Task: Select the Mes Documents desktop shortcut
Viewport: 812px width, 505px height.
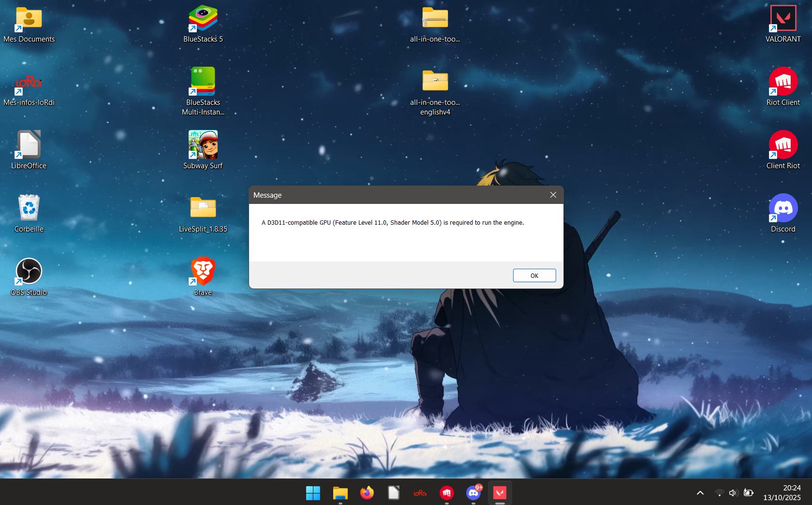Action: (29, 24)
